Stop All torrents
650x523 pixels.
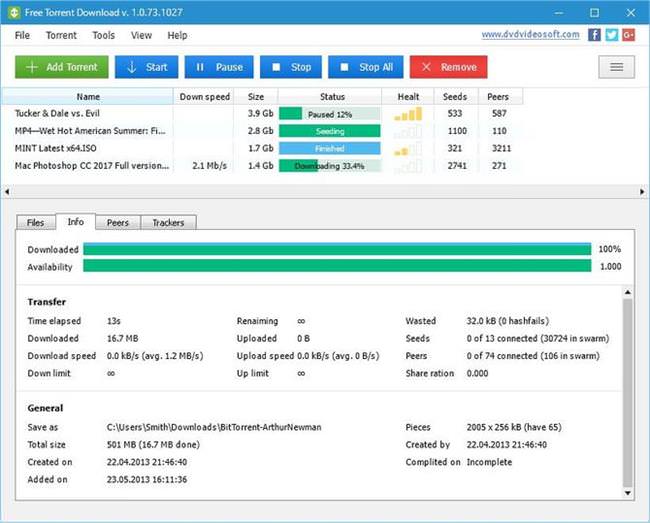366,67
